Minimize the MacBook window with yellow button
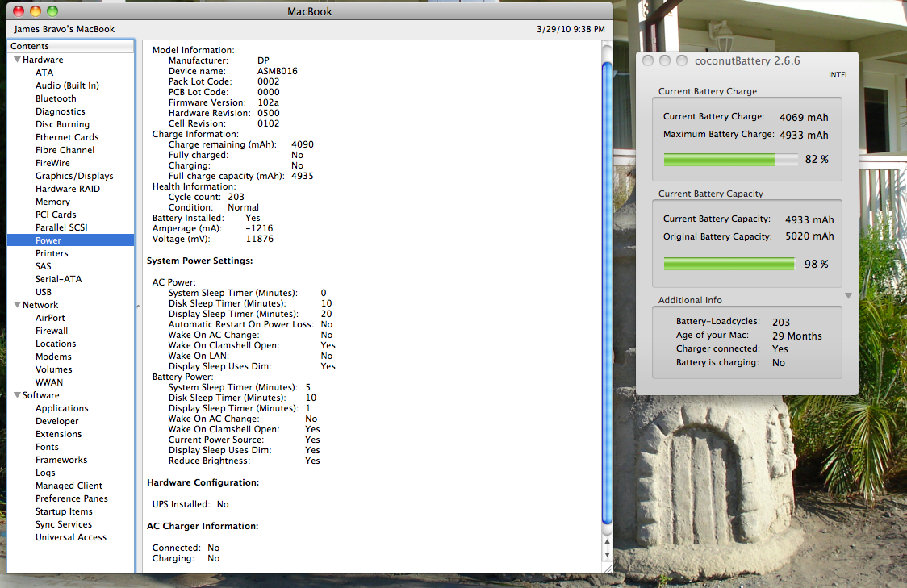The height and width of the screenshot is (588, 907). click(x=36, y=11)
